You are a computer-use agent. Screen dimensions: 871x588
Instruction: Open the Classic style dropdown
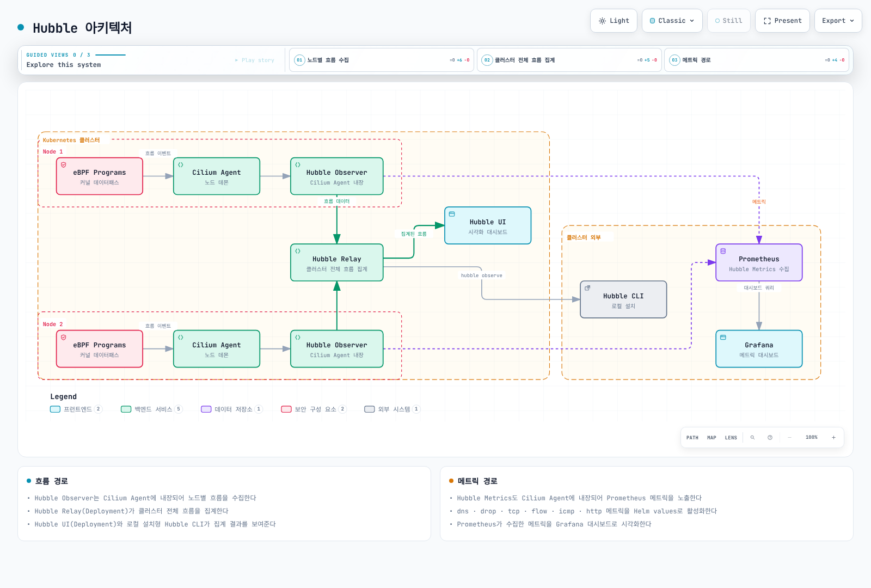click(x=672, y=21)
